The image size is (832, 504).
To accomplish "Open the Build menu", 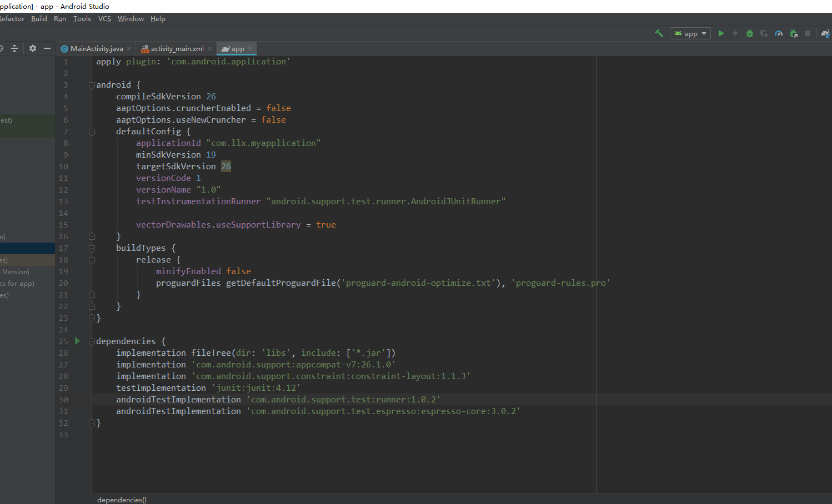I will click(39, 19).
